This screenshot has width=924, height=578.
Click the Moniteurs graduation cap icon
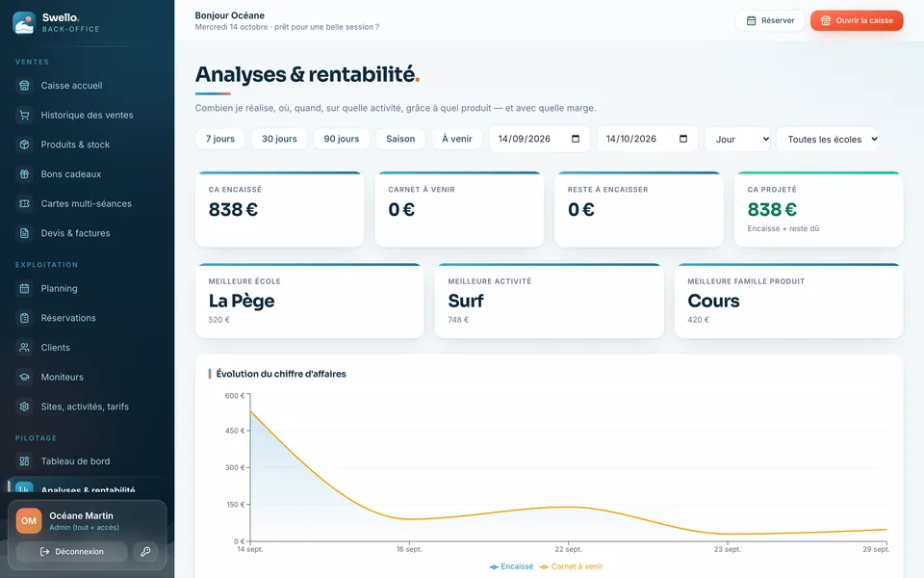tap(24, 377)
